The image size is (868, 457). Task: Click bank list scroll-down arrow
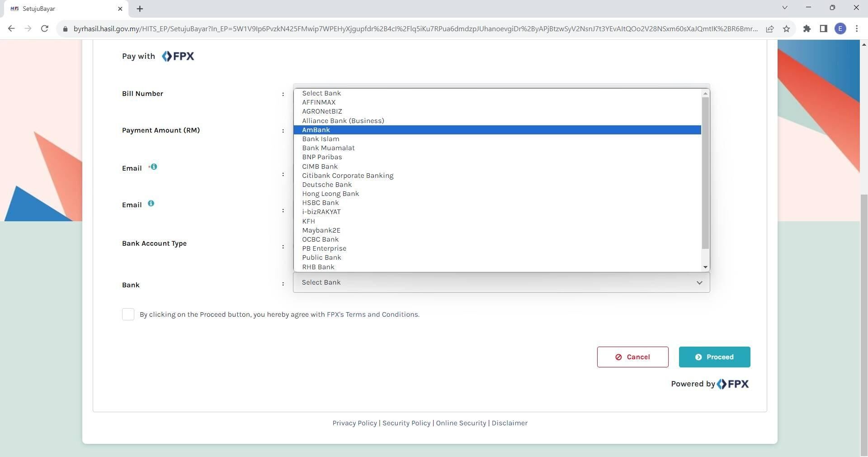(705, 267)
